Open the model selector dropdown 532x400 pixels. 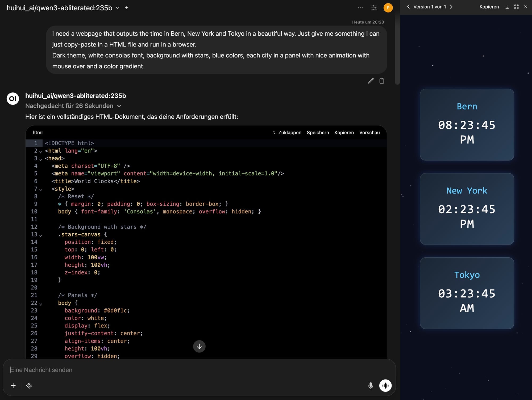(x=118, y=8)
